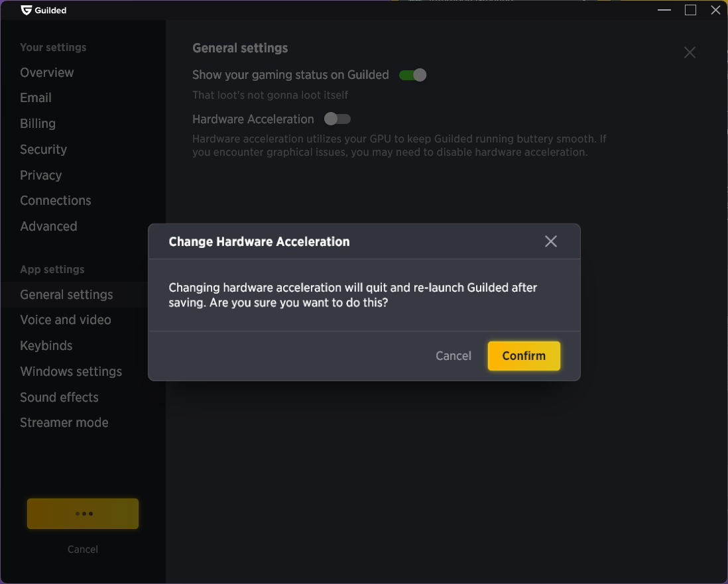Cancel the hardware acceleration dialog
This screenshot has width=728, height=584.
[x=453, y=356]
